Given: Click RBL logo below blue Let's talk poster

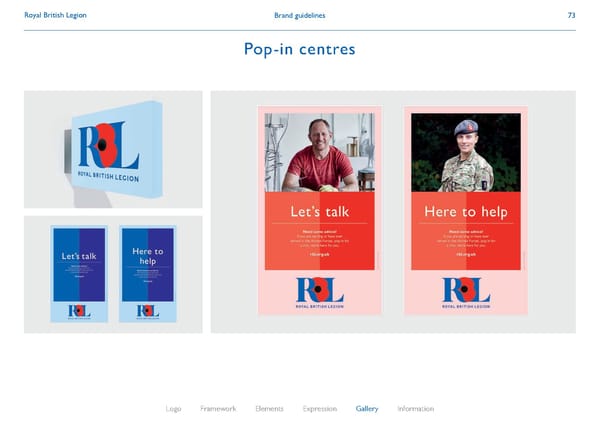Looking at the screenshot, I should click(x=78, y=312).
